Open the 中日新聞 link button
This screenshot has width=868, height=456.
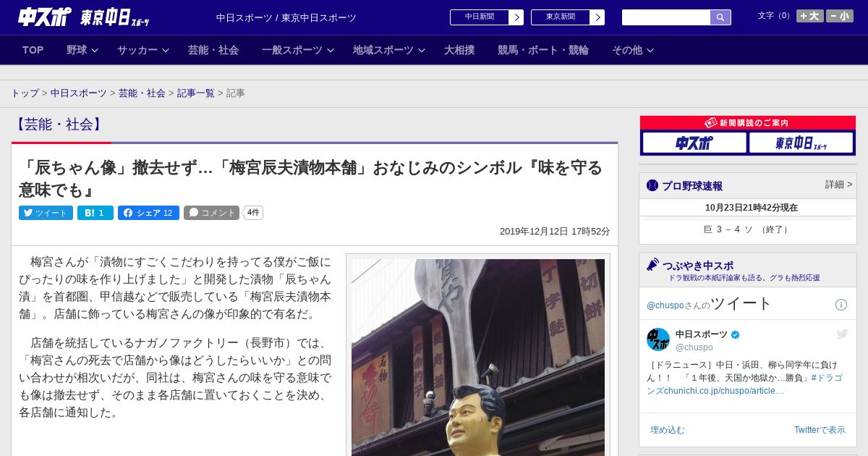(480, 17)
